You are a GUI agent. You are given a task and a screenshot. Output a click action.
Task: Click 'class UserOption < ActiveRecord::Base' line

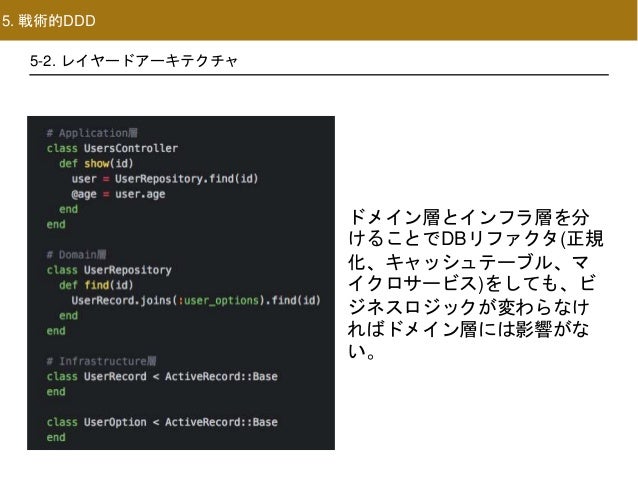pos(162,422)
